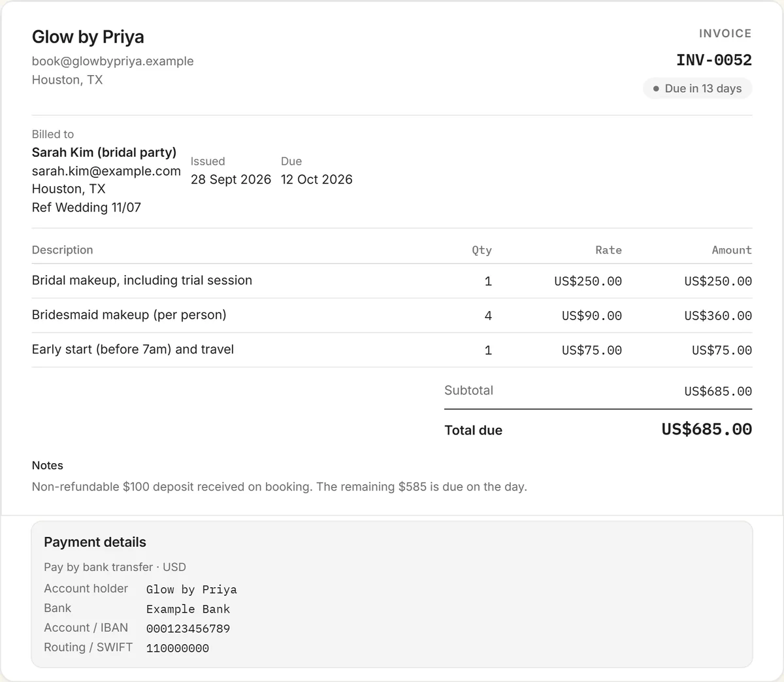
Task: Click the due date 12 Oct 2026
Action: [x=317, y=179]
